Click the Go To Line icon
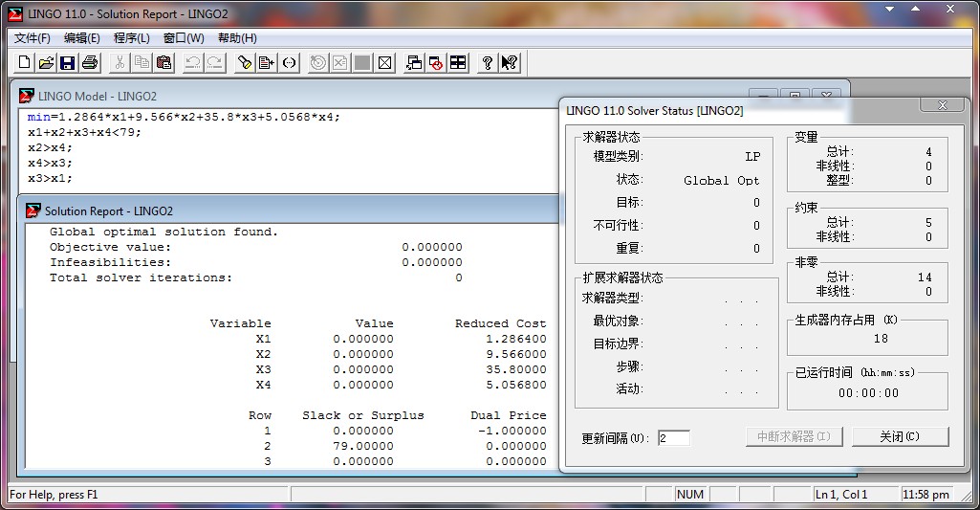Image resolution: width=980 pixels, height=510 pixels. click(267, 62)
